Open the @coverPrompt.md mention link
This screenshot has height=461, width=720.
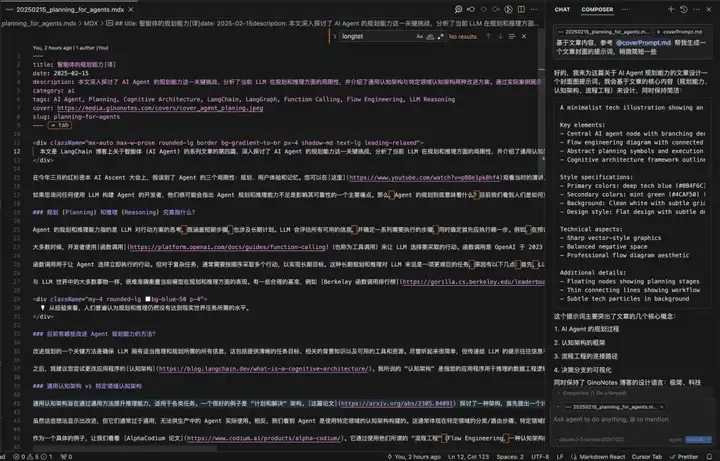coord(643,43)
